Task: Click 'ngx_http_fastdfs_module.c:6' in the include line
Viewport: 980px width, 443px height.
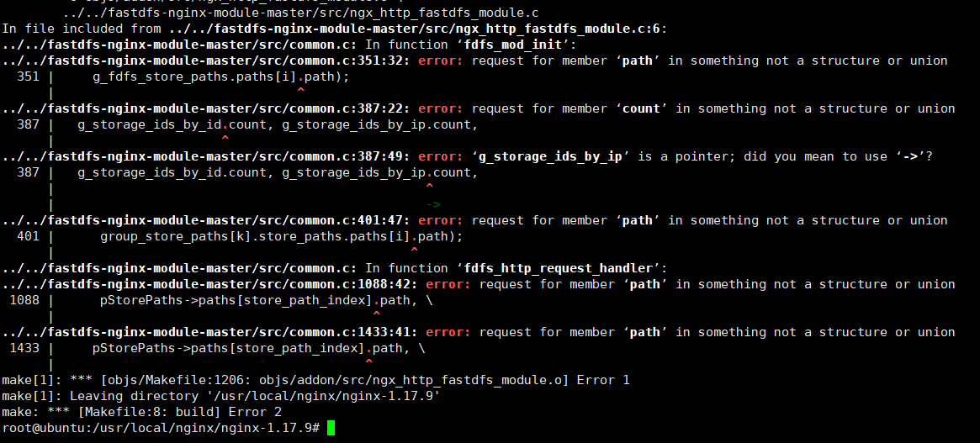Action: coord(556,28)
